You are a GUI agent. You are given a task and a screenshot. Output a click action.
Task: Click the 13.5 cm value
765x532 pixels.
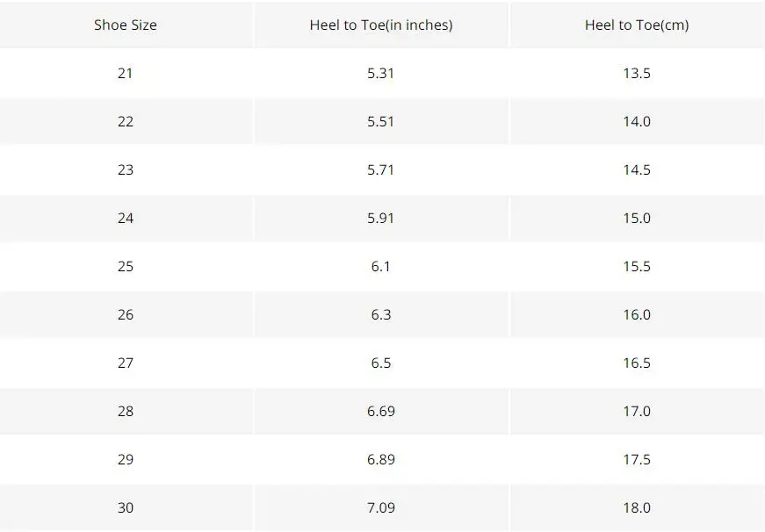pos(637,73)
